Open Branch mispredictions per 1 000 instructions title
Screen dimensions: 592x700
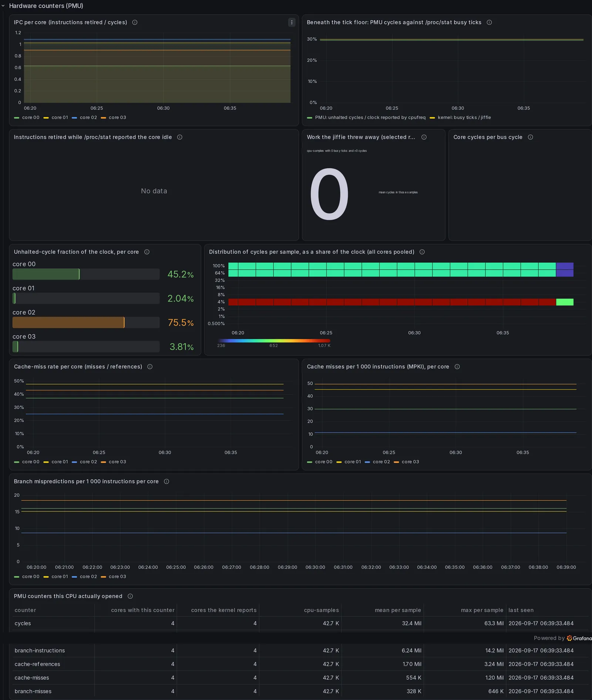click(86, 481)
